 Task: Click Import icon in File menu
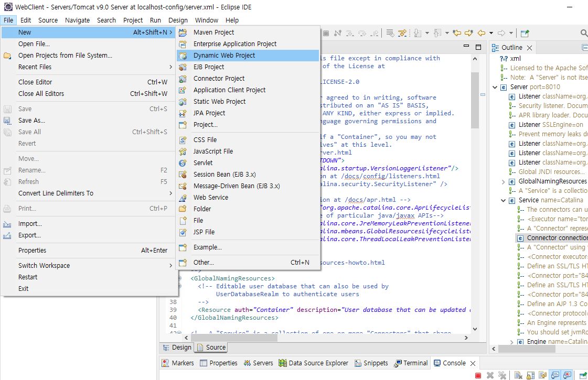pyautogui.click(x=7, y=224)
